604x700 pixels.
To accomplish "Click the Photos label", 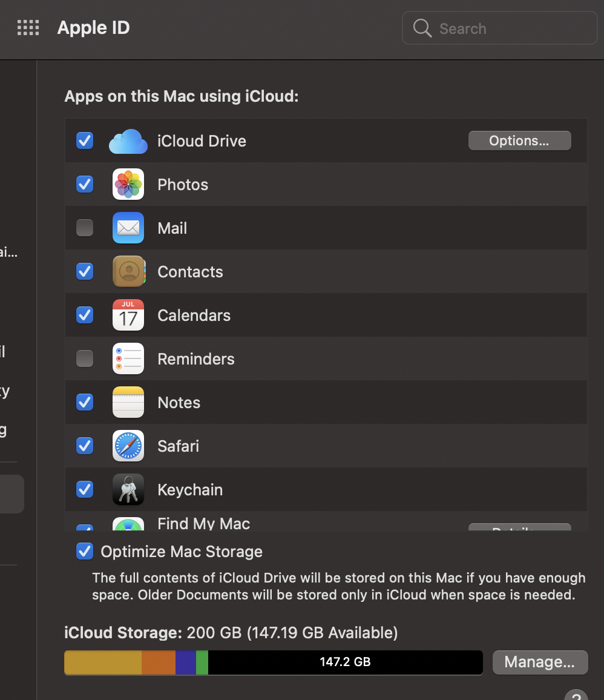I will 183,185.
